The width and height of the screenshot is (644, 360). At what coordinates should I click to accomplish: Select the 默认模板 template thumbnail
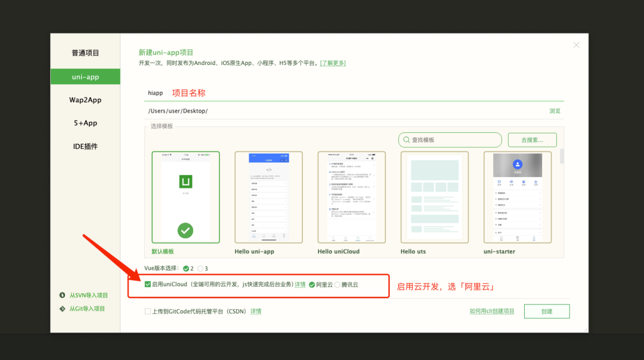coord(185,197)
